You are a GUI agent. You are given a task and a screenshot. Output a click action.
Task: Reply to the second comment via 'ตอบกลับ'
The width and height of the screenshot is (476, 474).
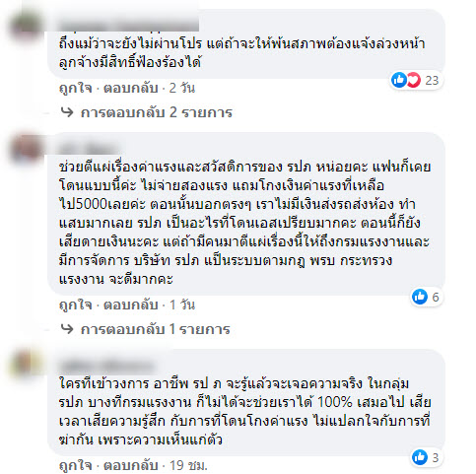tap(131, 305)
